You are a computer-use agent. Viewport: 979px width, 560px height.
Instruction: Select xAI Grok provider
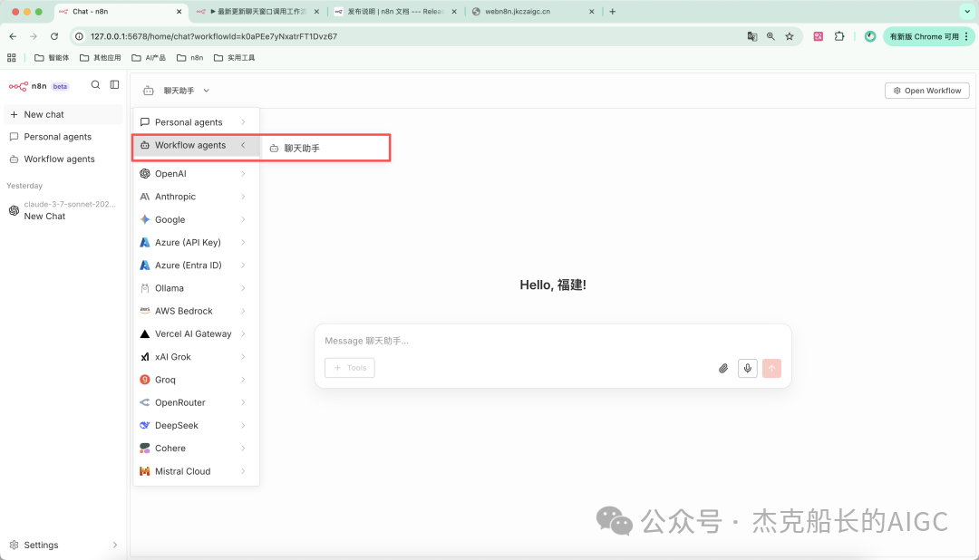click(x=196, y=357)
